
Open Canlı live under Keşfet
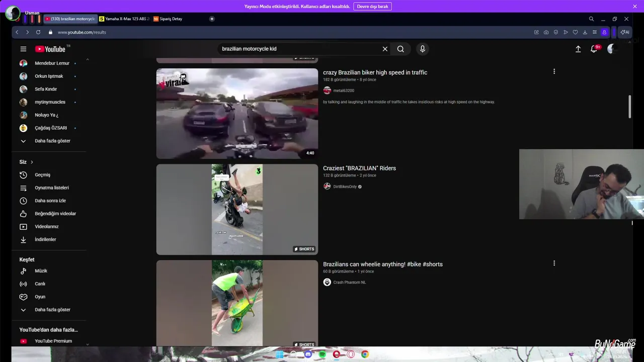tap(40, 284)
